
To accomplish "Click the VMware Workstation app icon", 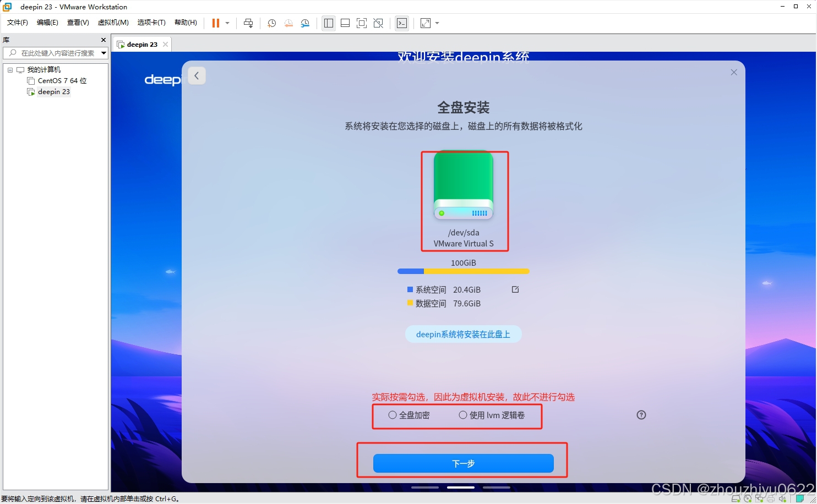I will click(8, 7).
